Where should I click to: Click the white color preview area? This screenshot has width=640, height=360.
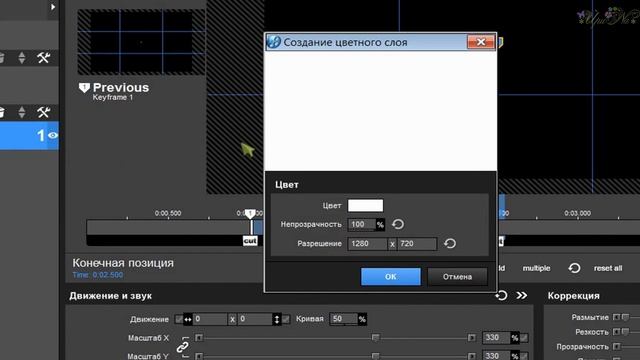380,111
